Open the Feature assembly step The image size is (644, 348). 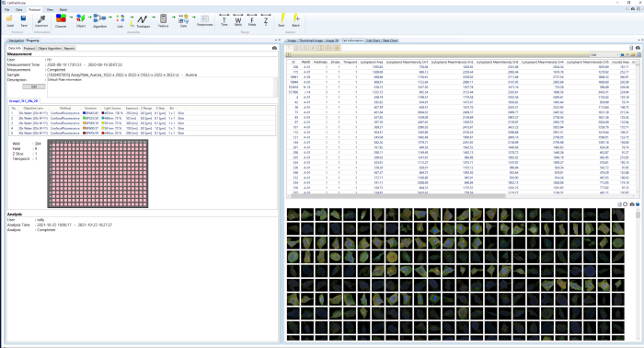(163, 19)
